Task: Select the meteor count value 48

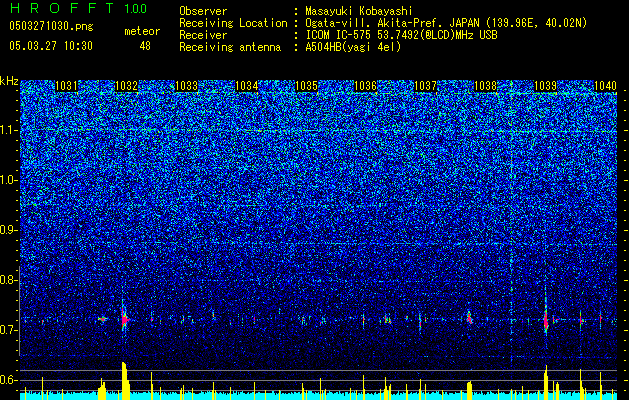Action: click(145, 46)
